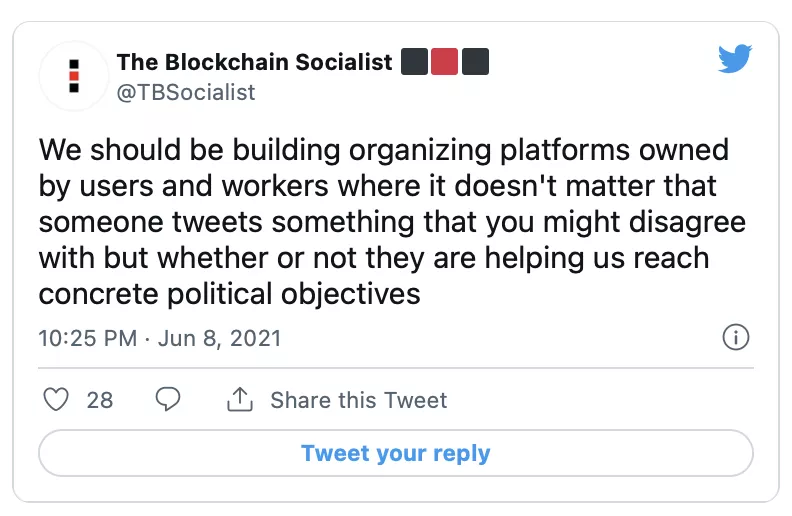This screenshot has height=516, width=792.
Task: Click the phrase "concrete political objectives"
Action: [x=229, y=295]
